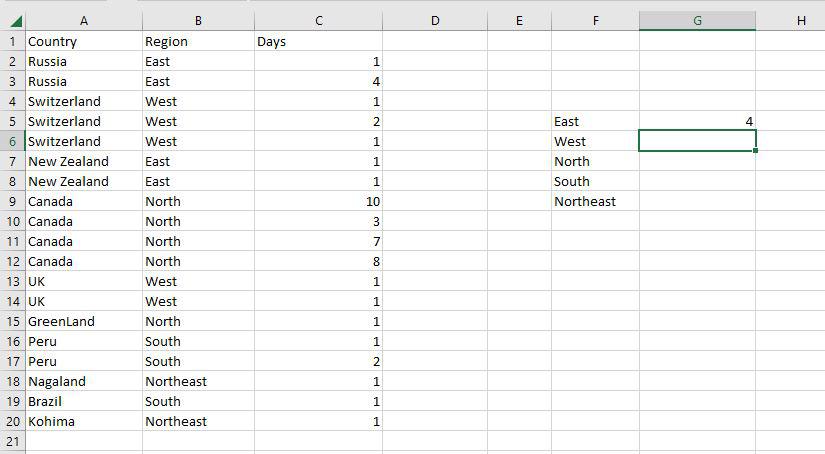
Task: Click the Country header cell
Action: (53, 42)
